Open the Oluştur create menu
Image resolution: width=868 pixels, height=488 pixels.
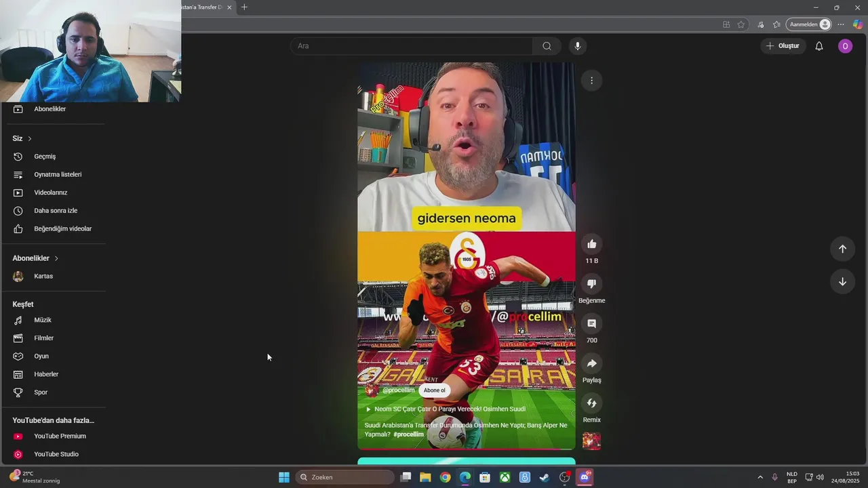(x=783, y=46)
